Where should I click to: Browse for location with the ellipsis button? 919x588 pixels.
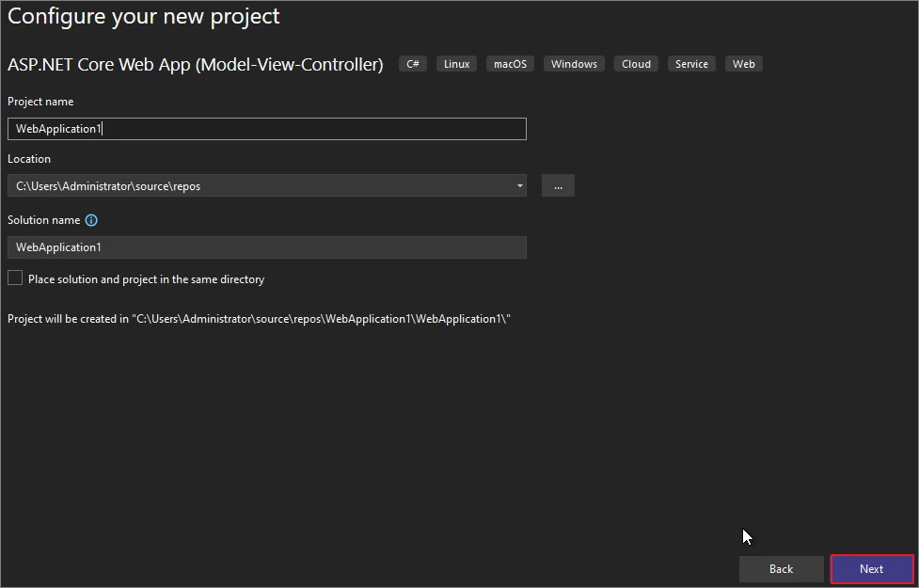point(558,186)
